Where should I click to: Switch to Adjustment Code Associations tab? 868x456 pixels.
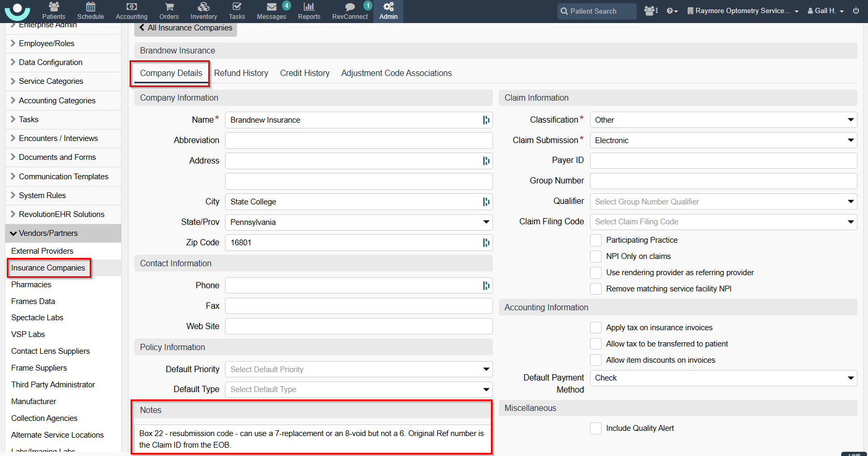(x=396, y=73)
